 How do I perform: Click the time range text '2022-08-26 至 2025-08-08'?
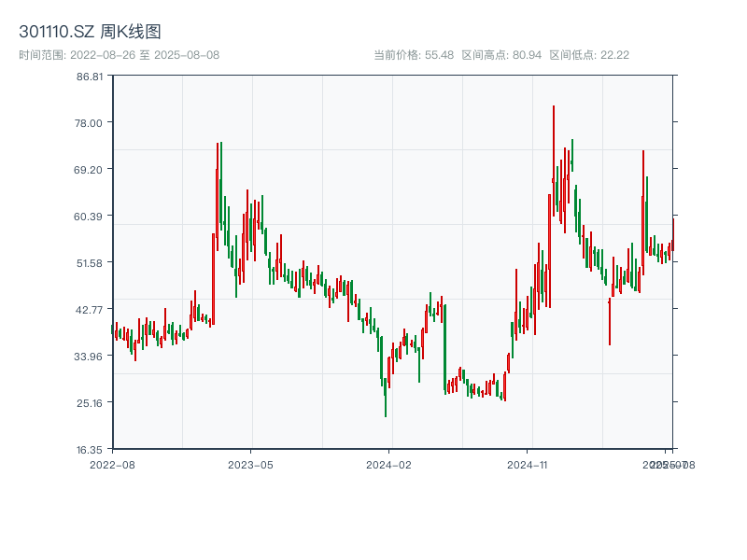coord(145,55)
